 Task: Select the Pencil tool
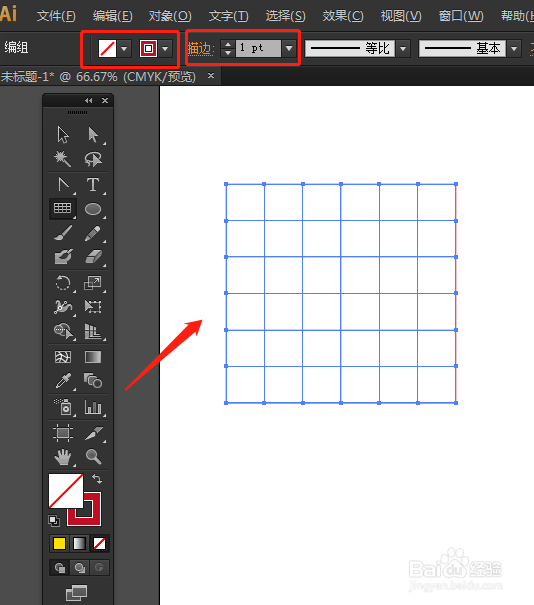93,233
